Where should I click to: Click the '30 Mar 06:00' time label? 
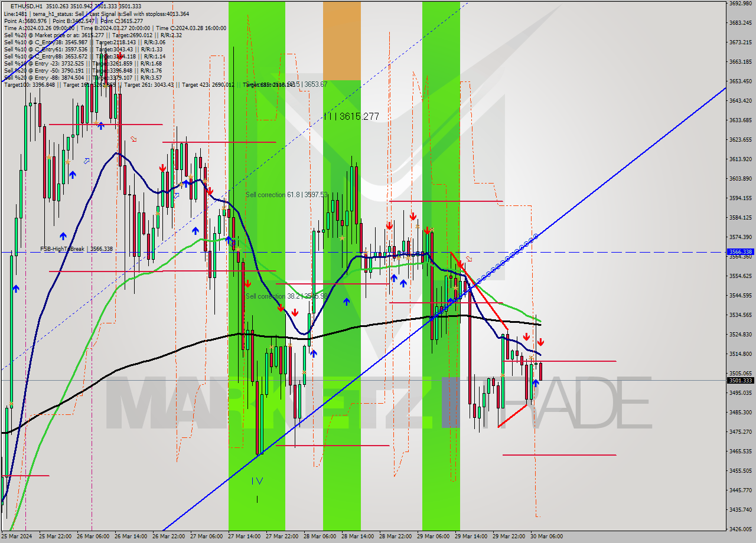547,537
